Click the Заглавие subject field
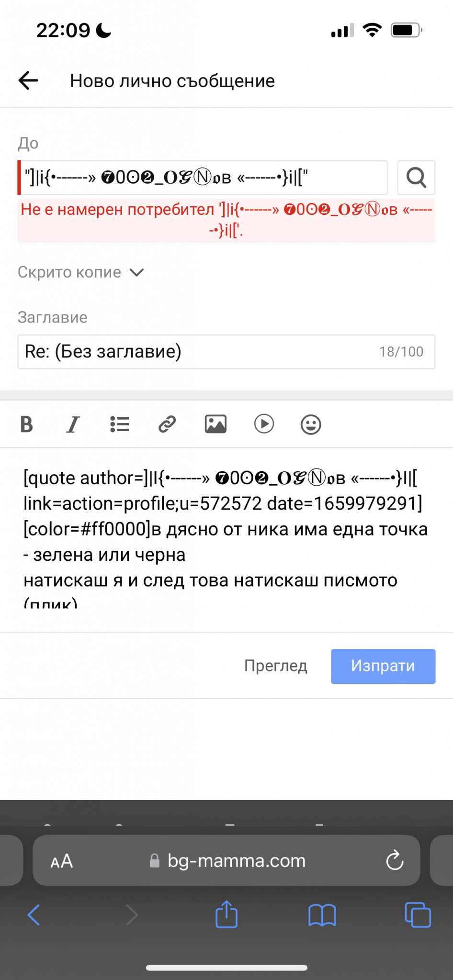The image size is (453, 980). point(196,352)
